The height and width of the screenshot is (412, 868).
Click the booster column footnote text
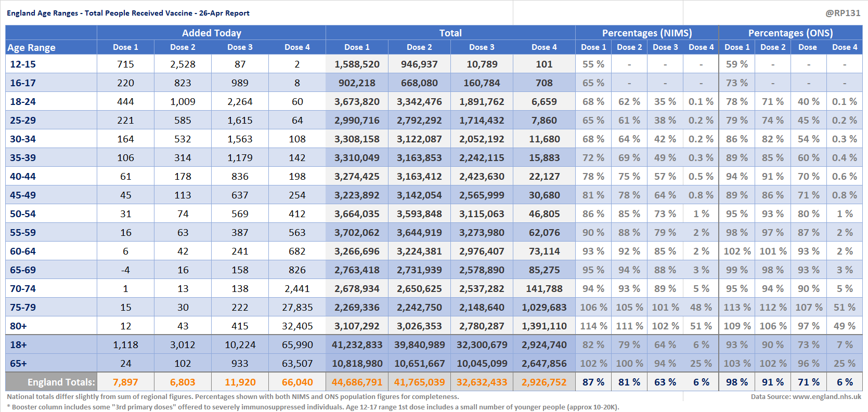click(x=313, y=407)
